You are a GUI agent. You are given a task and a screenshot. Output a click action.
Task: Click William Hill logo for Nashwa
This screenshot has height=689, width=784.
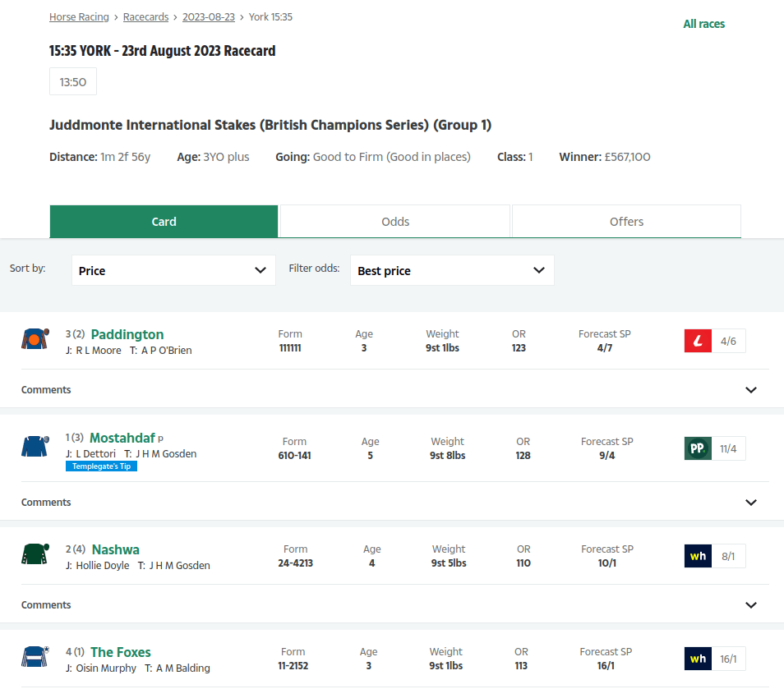[698, 556]
